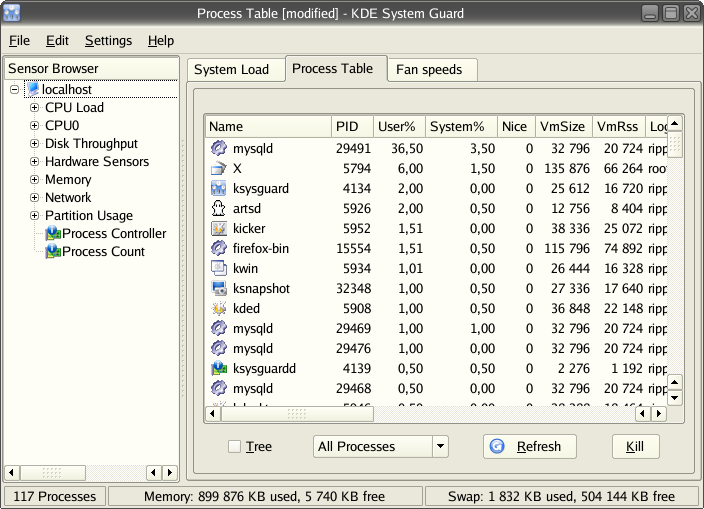Open the Settings menu
The image size is (704, 509).
click(108, 41)
